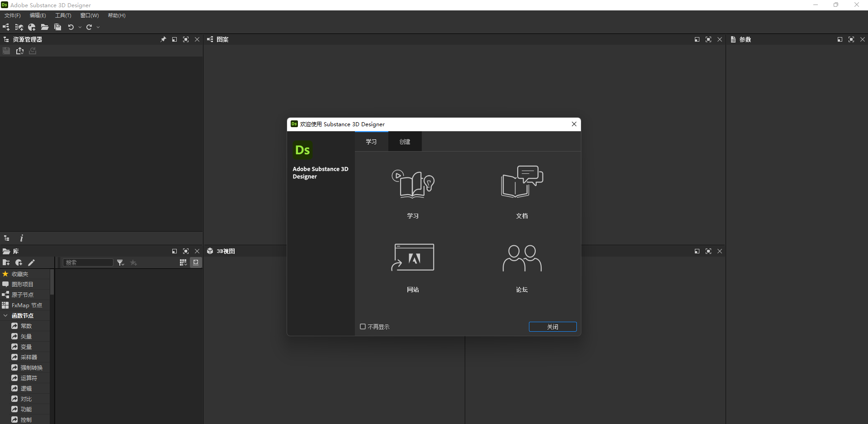Click the export/publish icon in 资源管理器
This screenshot has height=424, width=868.
point(20,51)
